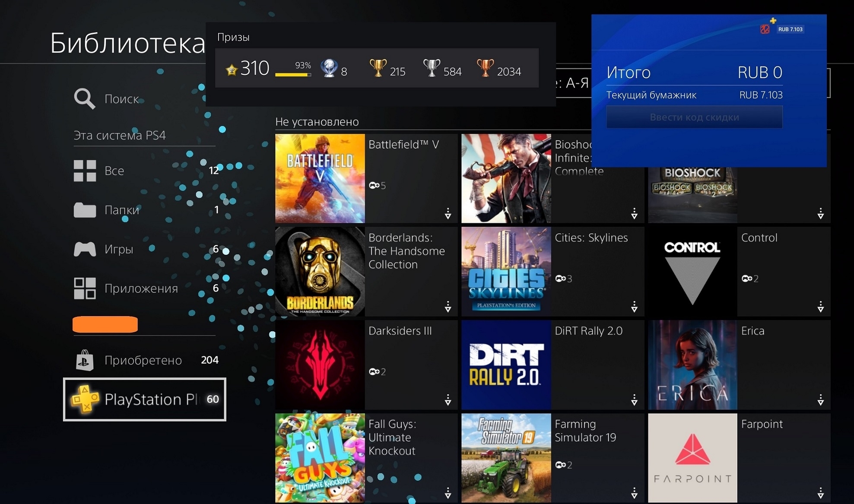
Task: Open the Darksiders III cover thumbnail
Action: point(320,365)
